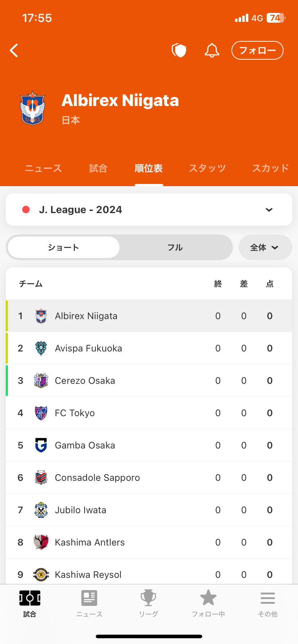Tap the shield icon in header
The width and height of the screenshot is (298, 644).
pyautogui.click(x=179, y=50)
